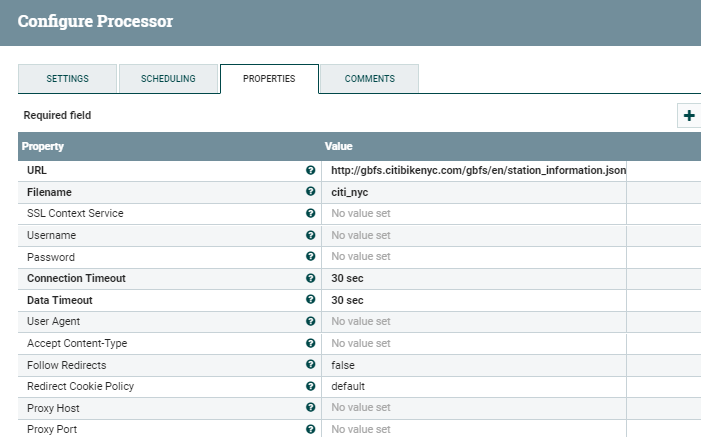Change Connection Timeout value 30 sec
The image size is (701, 437).
[x=474, y=278]
